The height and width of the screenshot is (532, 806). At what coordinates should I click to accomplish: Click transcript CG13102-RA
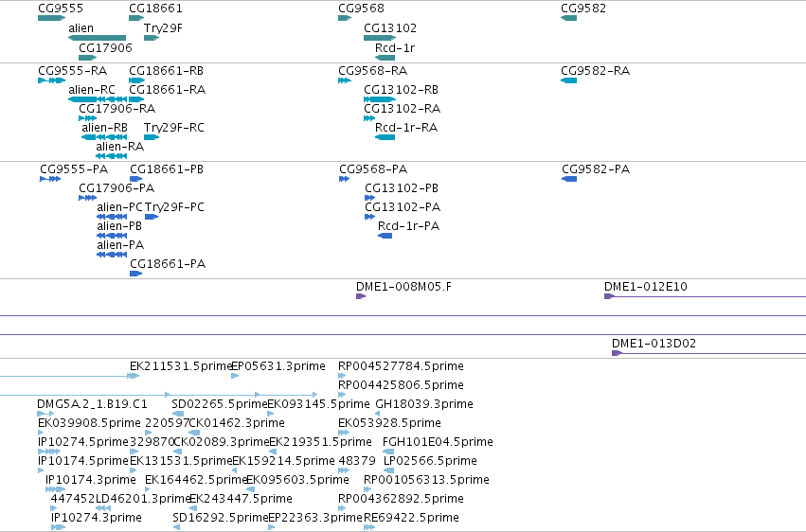coord(369,118)
